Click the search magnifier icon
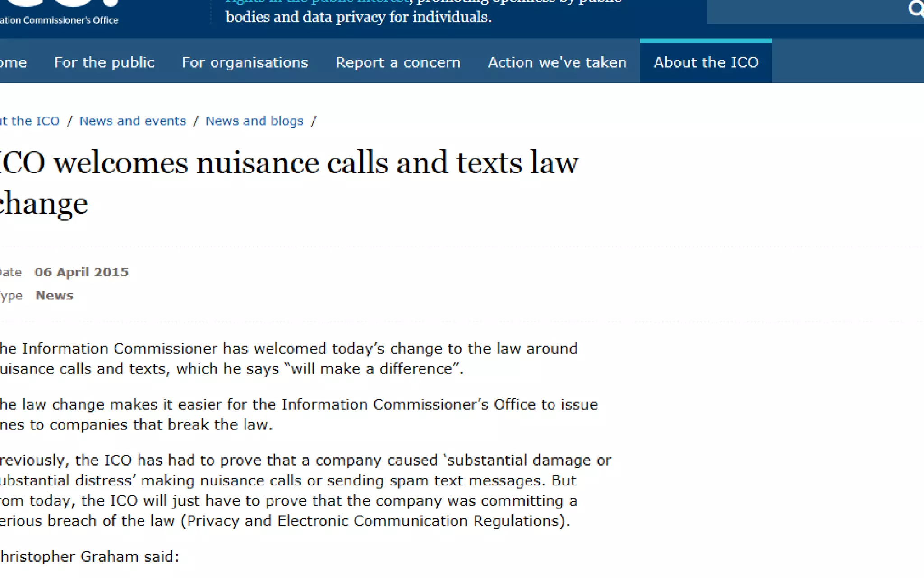The image size is (924, 578). 916,8
